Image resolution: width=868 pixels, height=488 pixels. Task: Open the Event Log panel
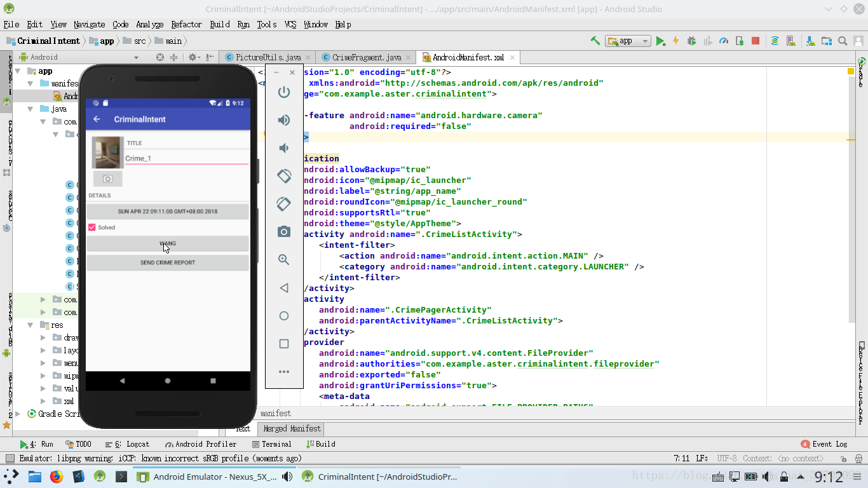(x=824, y=444)
